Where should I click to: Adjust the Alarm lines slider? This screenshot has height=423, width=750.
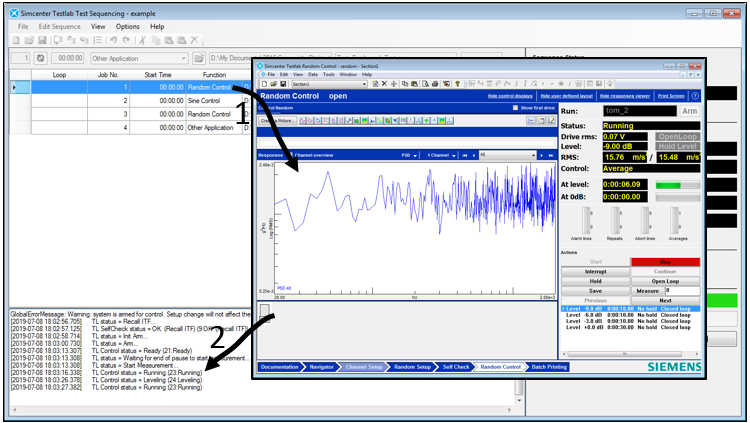coord(587,222)
